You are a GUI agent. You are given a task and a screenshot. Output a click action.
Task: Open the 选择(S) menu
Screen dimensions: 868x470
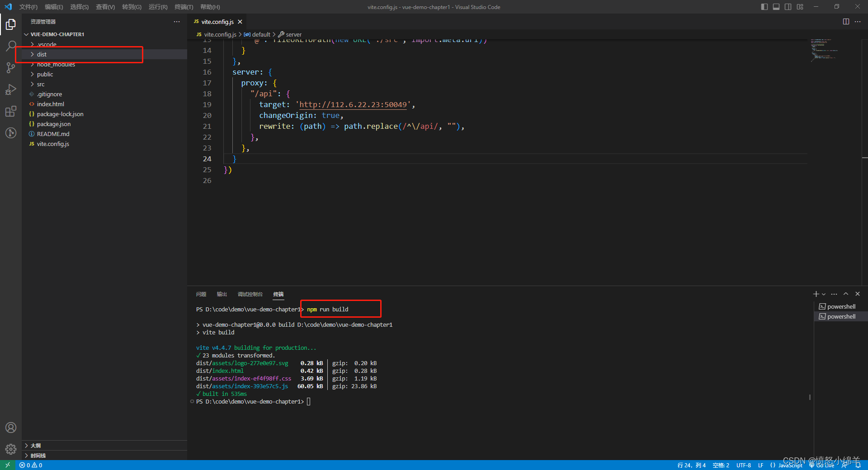(79, 7)
